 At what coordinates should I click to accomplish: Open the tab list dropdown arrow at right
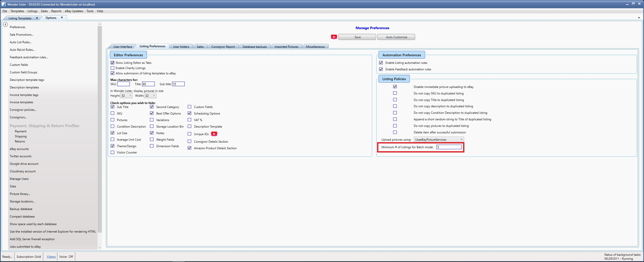(639, 18)
